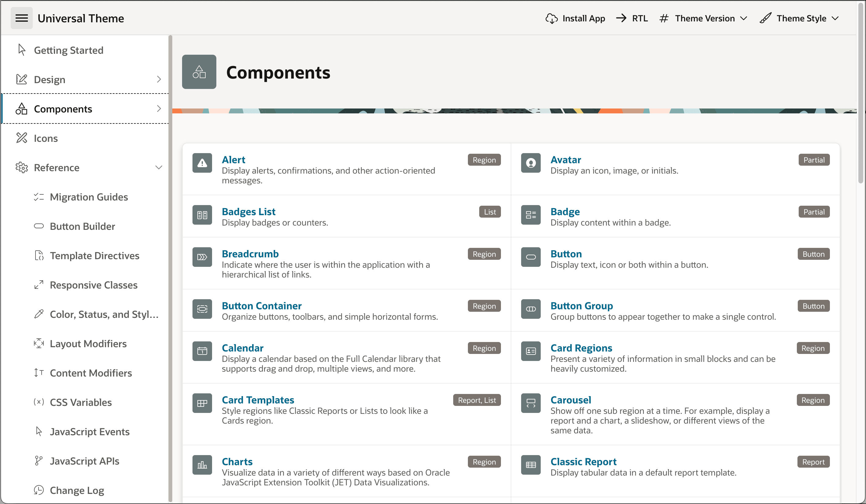Open the Theme Style dropdown

point(799,18)
